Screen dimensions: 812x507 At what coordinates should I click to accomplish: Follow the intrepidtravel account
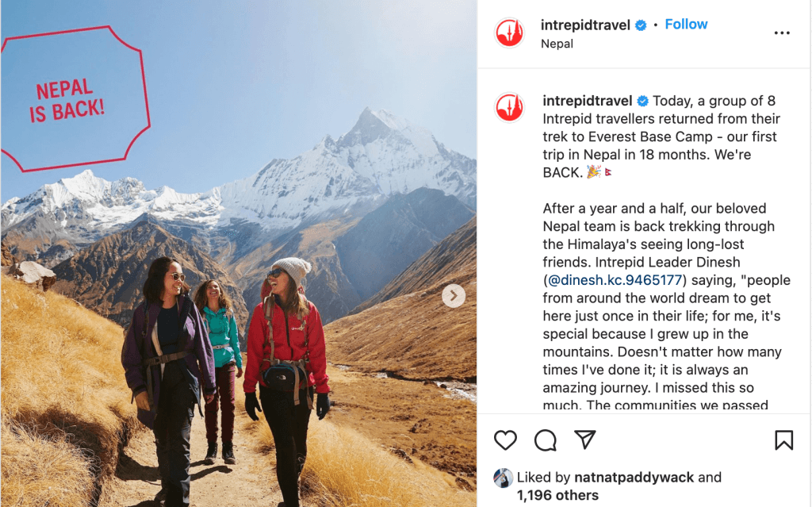pos(686,25)
